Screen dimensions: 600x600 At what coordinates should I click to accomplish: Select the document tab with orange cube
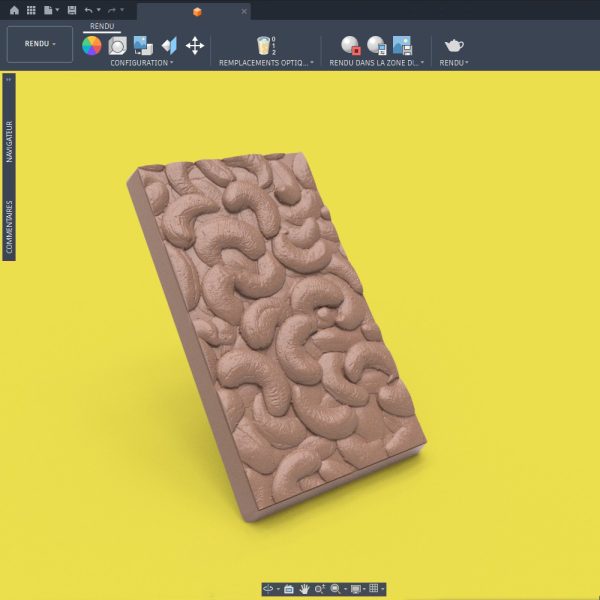pos(194,12)
